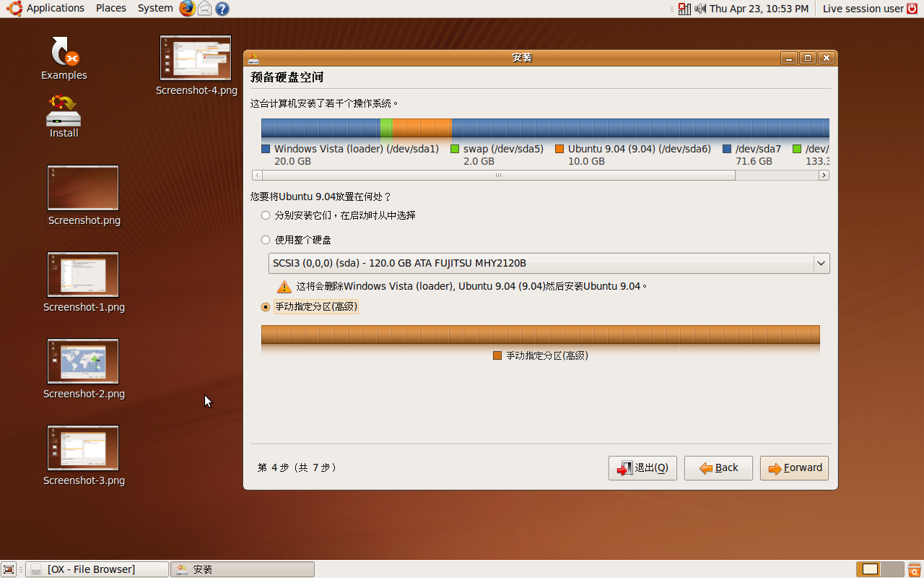The height and width of the screenshot is (578, 924).
Task: Click the Show Desktop icon in the bottom panel
Action: [9, 569]
